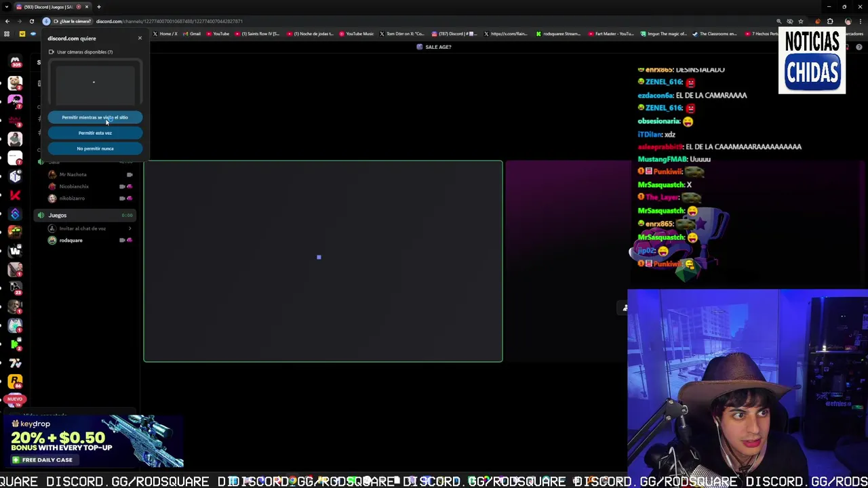
Task: Choose 'No permitir nunca' option
Action: (x=95, y=148)
